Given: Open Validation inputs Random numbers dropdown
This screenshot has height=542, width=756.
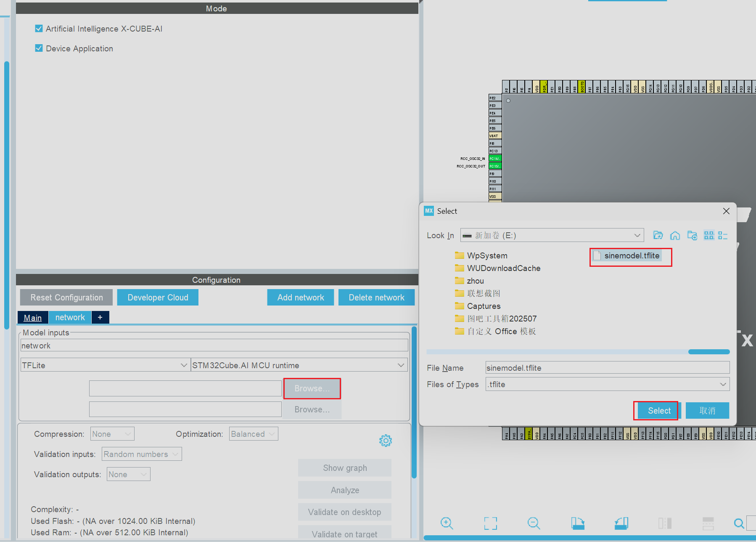Looking at the screenshot, I should [x=142, y=454].
